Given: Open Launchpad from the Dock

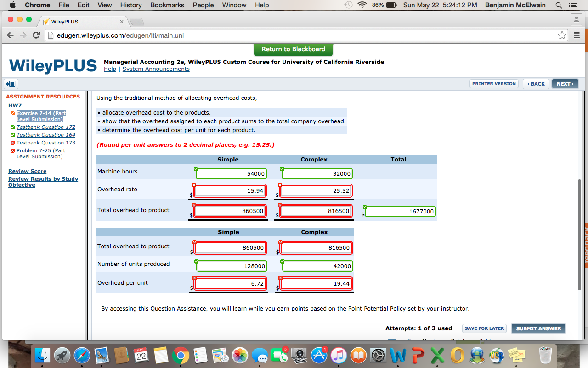Looking at the screenshot, I should 62,355.
